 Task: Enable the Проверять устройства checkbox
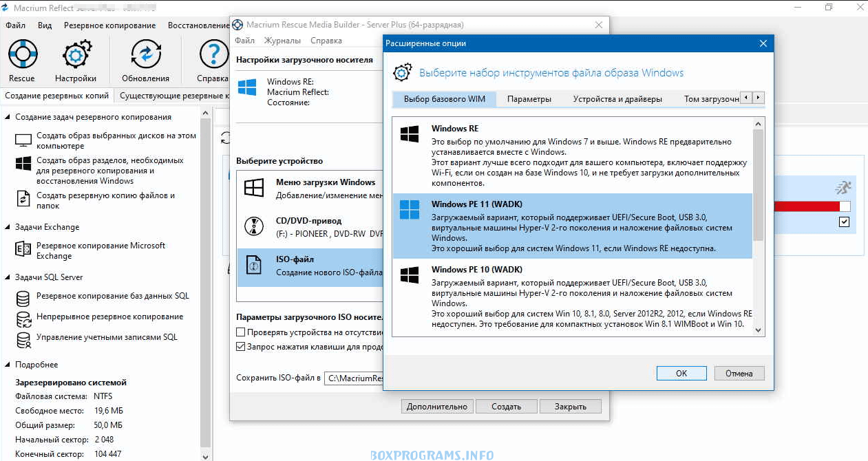click(x=241, y=332)
